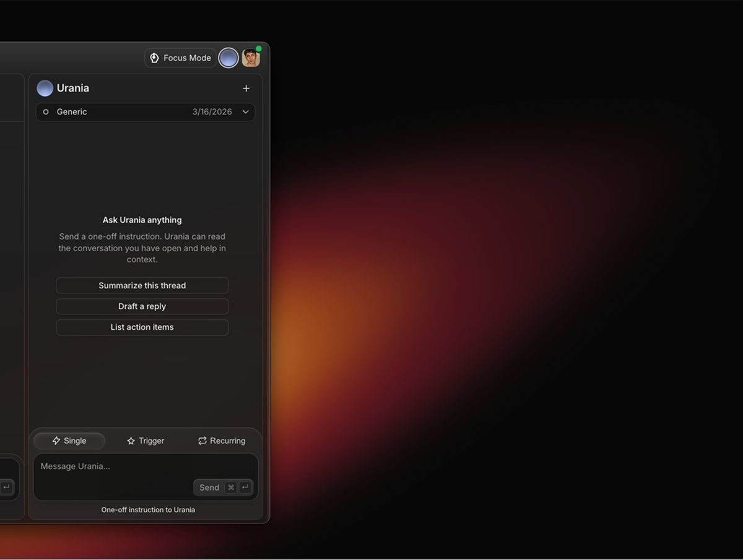Screen dimensions: 743x560
Task: Click the green online status dot on avatar
Action: (x=259, y=49)
